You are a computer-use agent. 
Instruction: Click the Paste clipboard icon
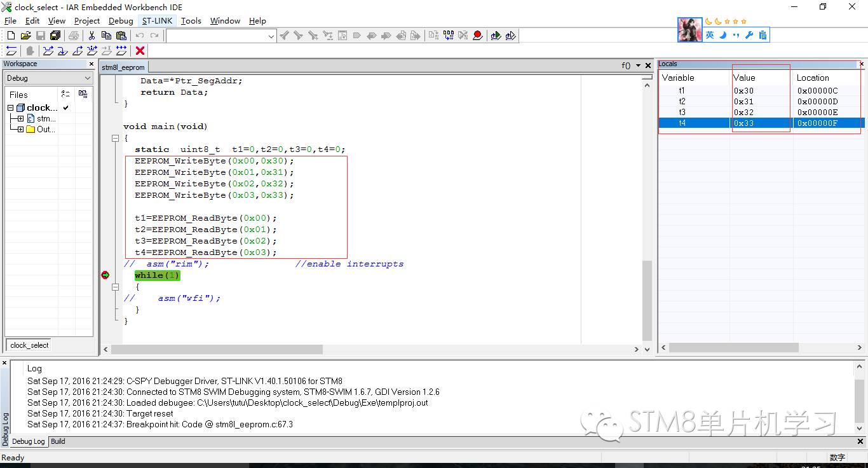pyautogui.click(x=120, y=36)
